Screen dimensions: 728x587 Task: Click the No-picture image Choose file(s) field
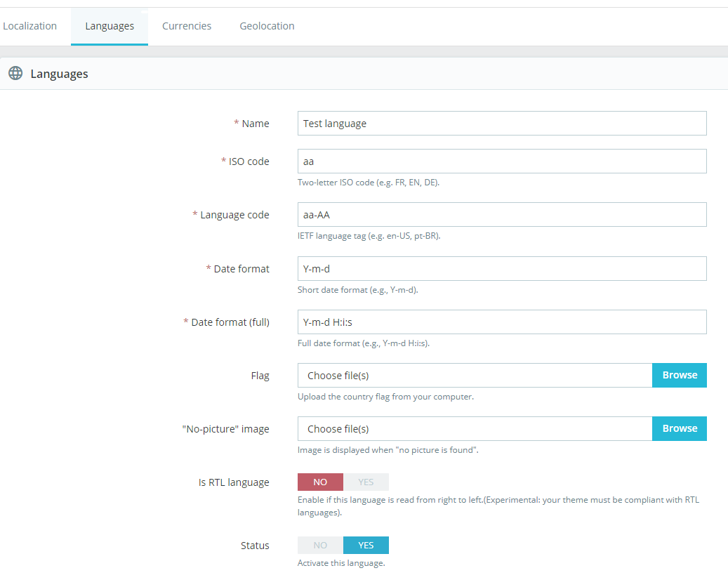(x=475, y=428)
